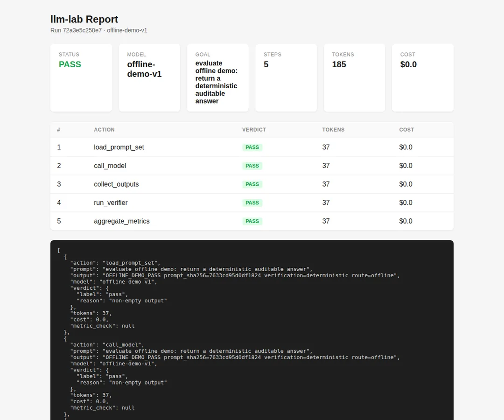
Task: Click the PASS badge in the call_model row
Action: tap(252, 166)
